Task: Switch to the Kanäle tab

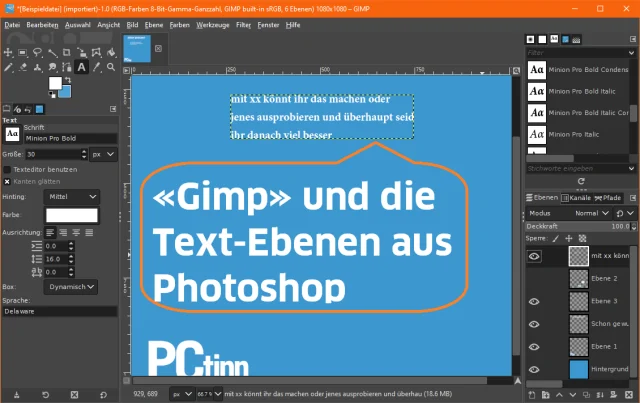Action: [x=576, y=198]
